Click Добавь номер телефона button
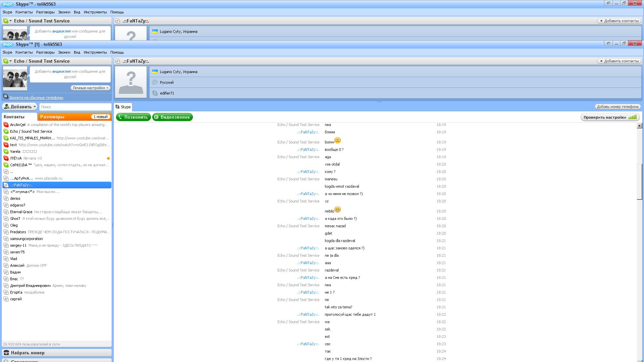Image resolution: width=644 pixels, height=362 pixels. [618, 107]
